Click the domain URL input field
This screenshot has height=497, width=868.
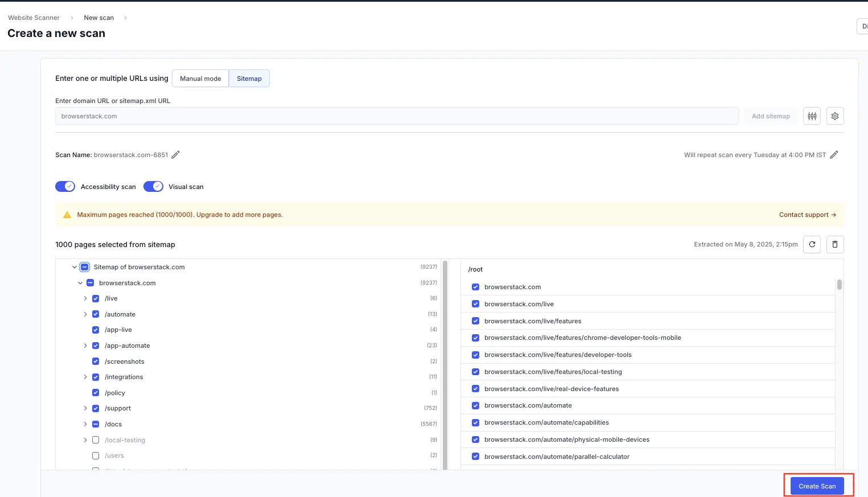[396, 116]
